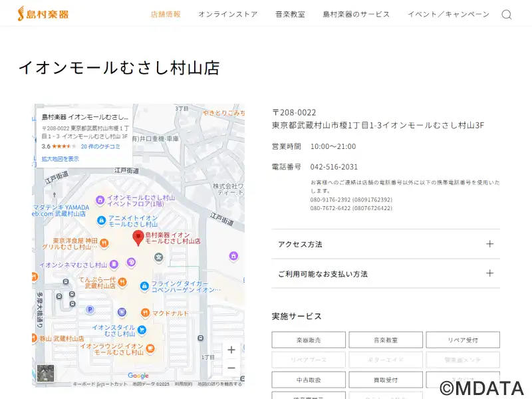The height and width of the screenshot is (399, 532).
Task: Zoom out the map with minus button
Action: coord(231,368)
